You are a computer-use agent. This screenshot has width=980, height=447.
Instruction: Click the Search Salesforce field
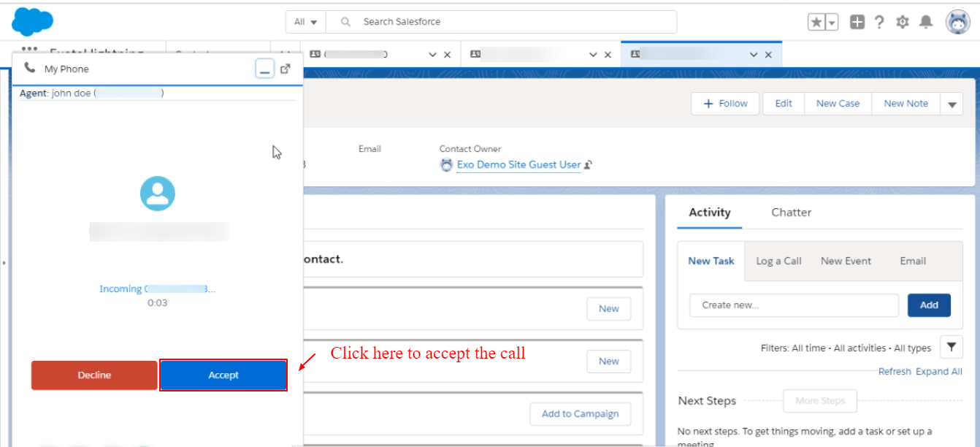pyautogui.click(x=511, y=22)
